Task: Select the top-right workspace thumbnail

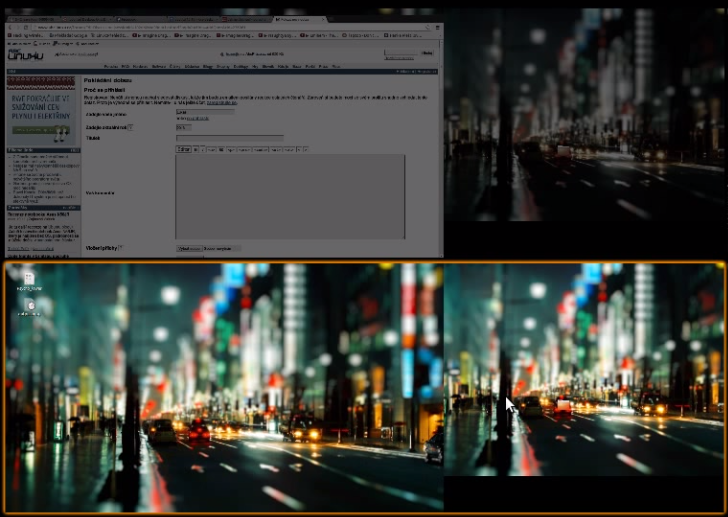Action: tap(585, 114)
